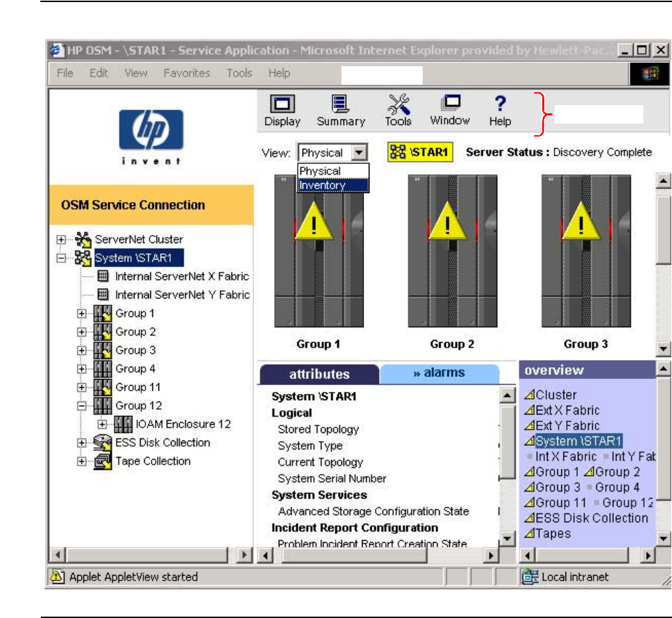This screenshot has height=618, width=672.
Task: Click the attributes pane vertical scrollbar thumb
Action: tap(507, 441)
